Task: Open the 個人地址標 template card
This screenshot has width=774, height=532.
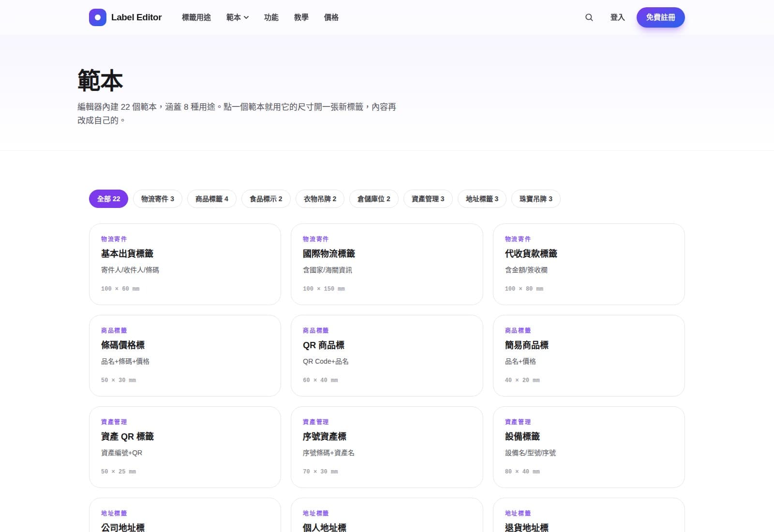Action: click(387, 515)
